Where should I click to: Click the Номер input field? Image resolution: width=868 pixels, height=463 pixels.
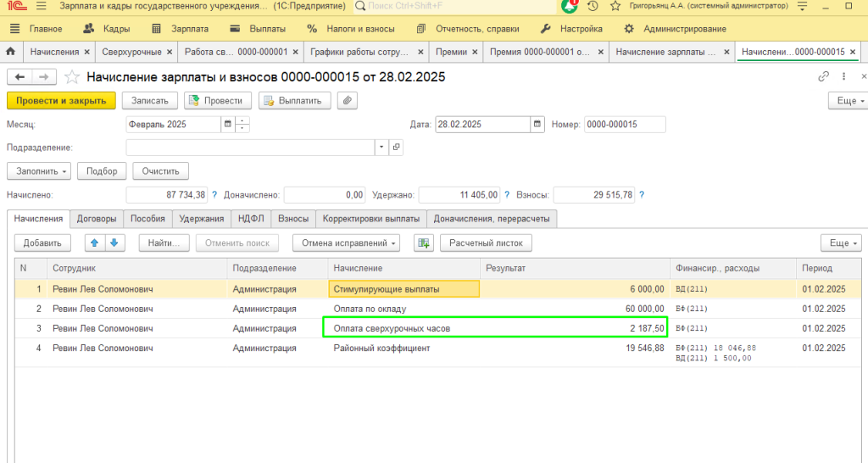[625, 125]
